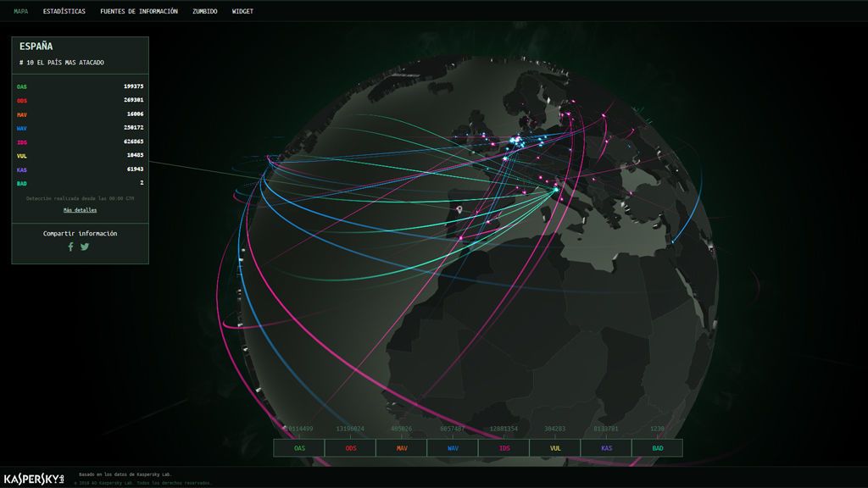The image size is (868, 488).
Task: Select the KAS count 61943
Action: coord(135,169)
